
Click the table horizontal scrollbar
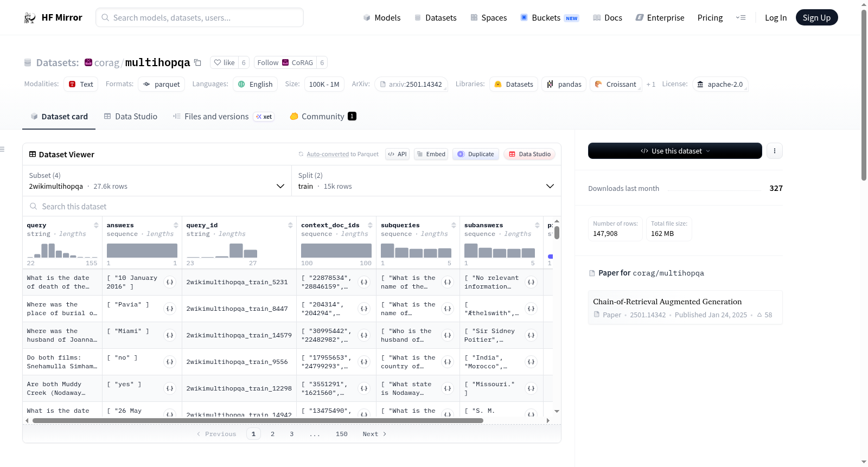pyautogui.click(x=258, y=420)
